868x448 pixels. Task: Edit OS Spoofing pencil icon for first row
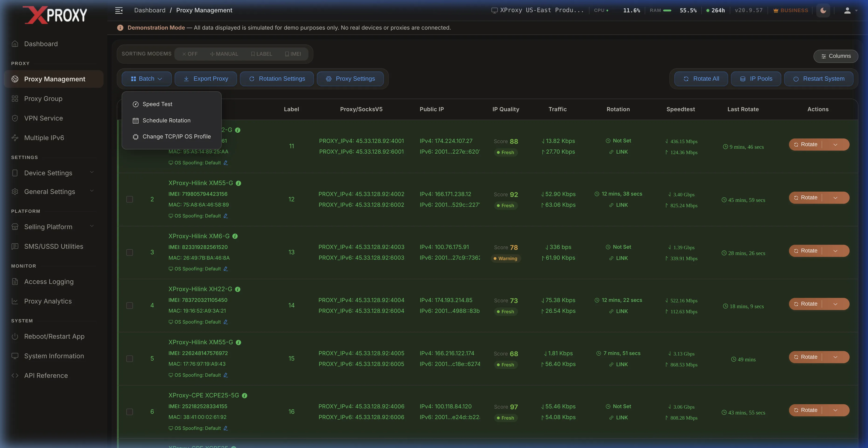tap(226, 163)
